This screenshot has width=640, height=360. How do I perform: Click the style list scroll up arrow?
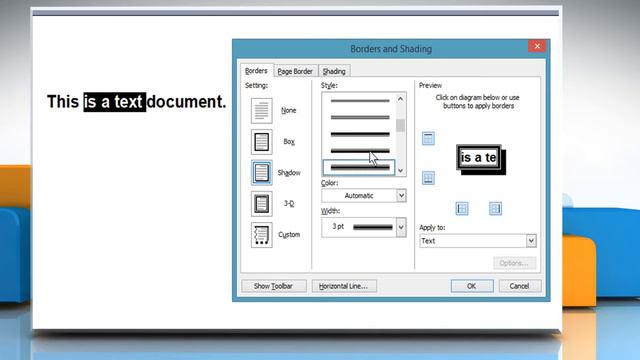tap(401, 99)
